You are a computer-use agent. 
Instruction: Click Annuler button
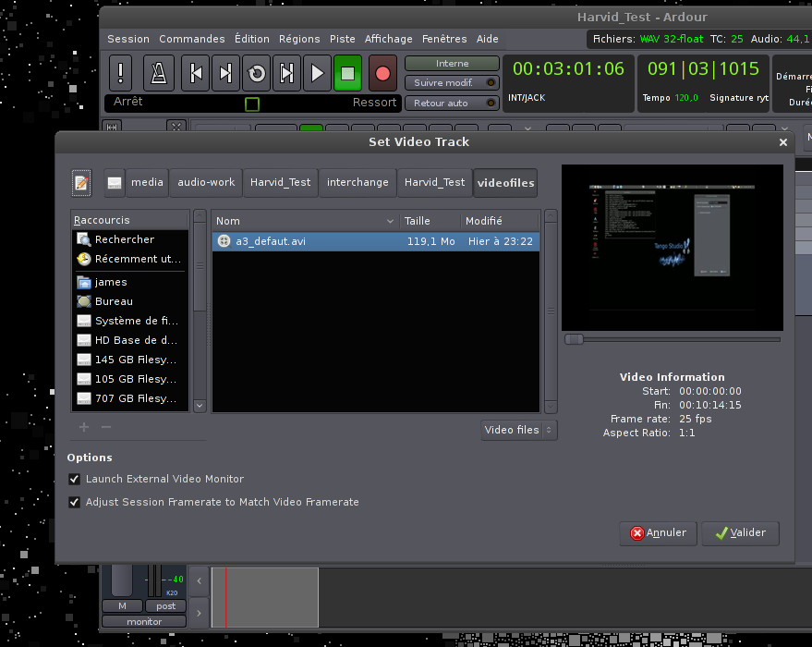click(659, 533)
